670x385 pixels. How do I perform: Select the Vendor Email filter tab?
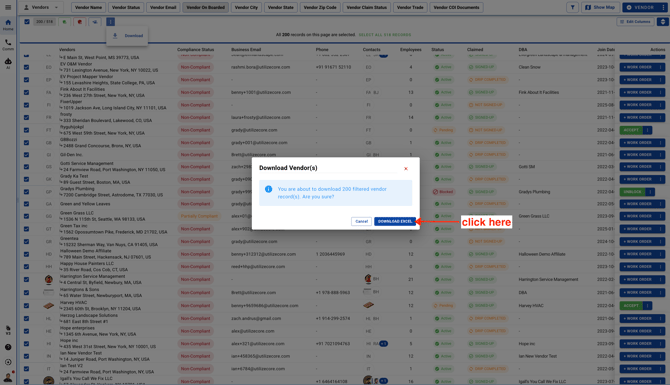click(x=163, y=7)
